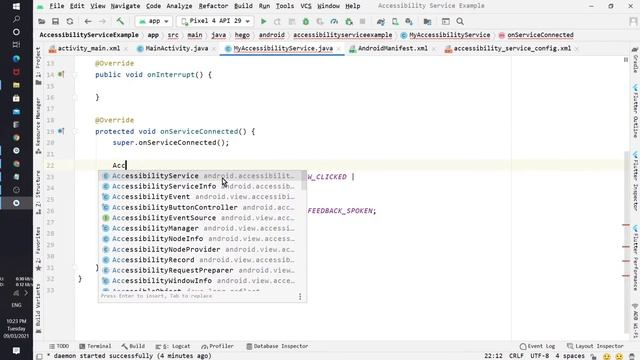The image size is (640, 360).
Task: Run app with the green play icon
Action: 264,21
